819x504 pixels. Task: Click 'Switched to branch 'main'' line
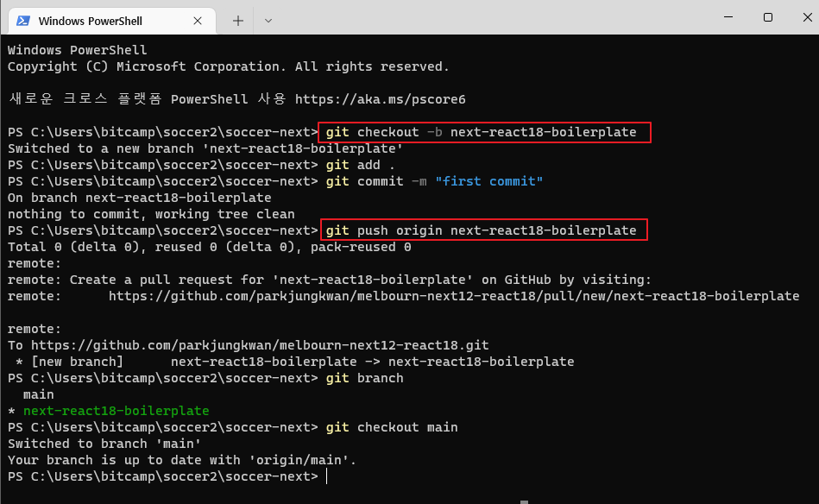pos(104,444)
